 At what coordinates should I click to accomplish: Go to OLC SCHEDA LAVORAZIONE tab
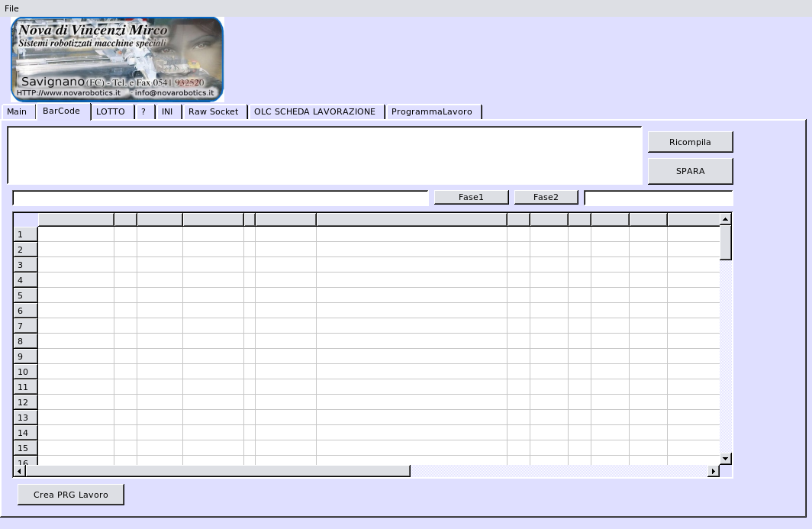tap(314, 112)
